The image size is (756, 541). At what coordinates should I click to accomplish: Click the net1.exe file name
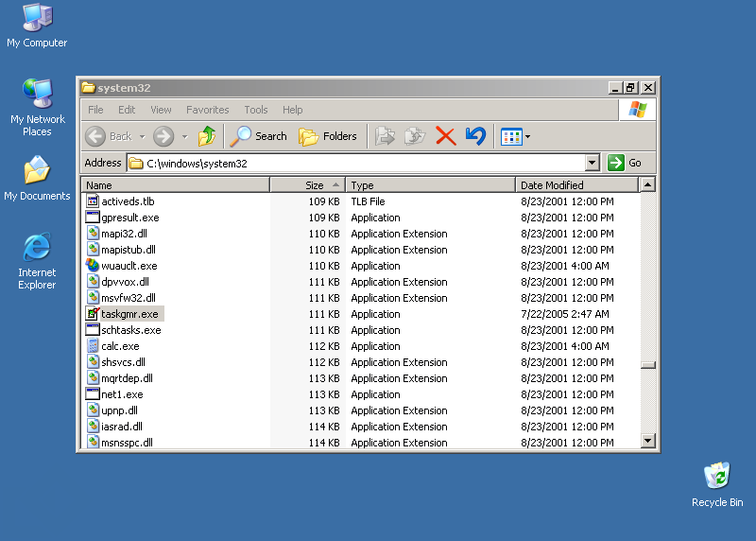[122, 394]
